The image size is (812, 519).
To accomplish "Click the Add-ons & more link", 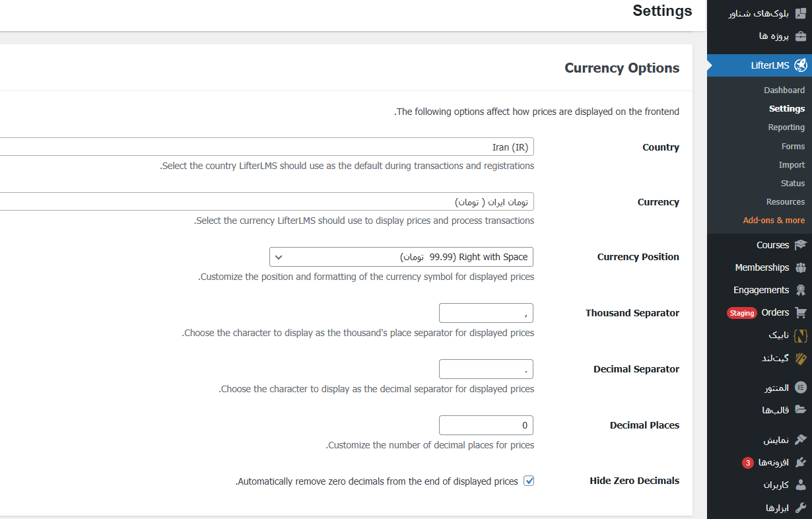I will pos(774,220).
